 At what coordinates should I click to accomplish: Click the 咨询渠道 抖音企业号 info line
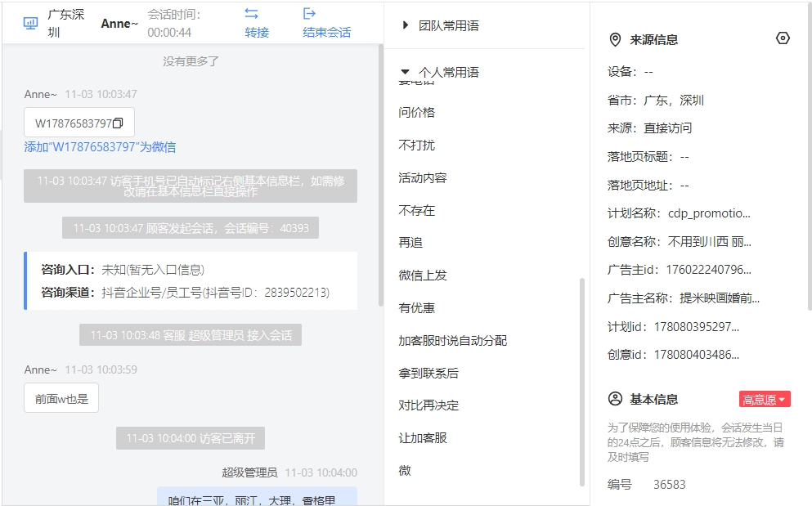click(x=186, y=293)
